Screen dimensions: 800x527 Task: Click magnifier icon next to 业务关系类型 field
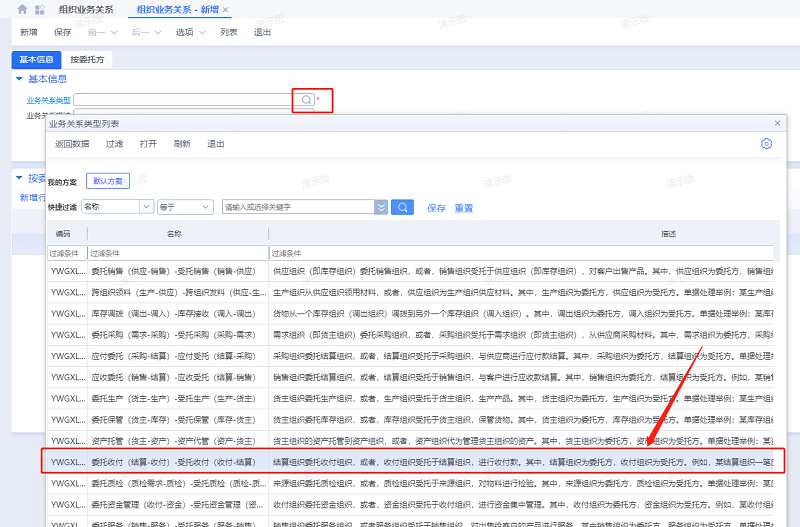pos(306,100)
